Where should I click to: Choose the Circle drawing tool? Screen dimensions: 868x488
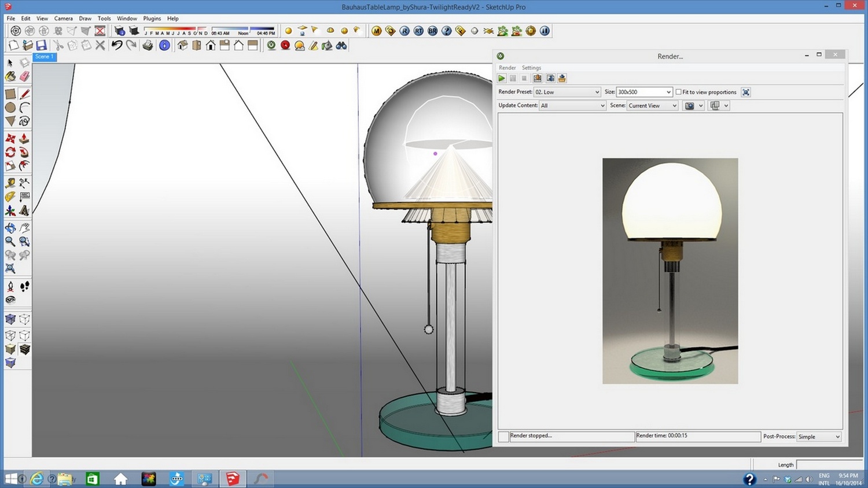[x=10, y=108]
